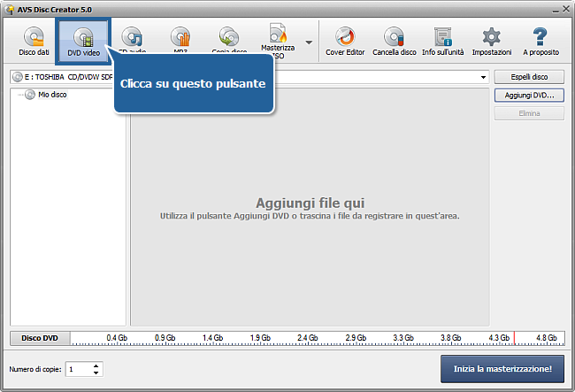Click the Disco DVD size button

point(40,338)
